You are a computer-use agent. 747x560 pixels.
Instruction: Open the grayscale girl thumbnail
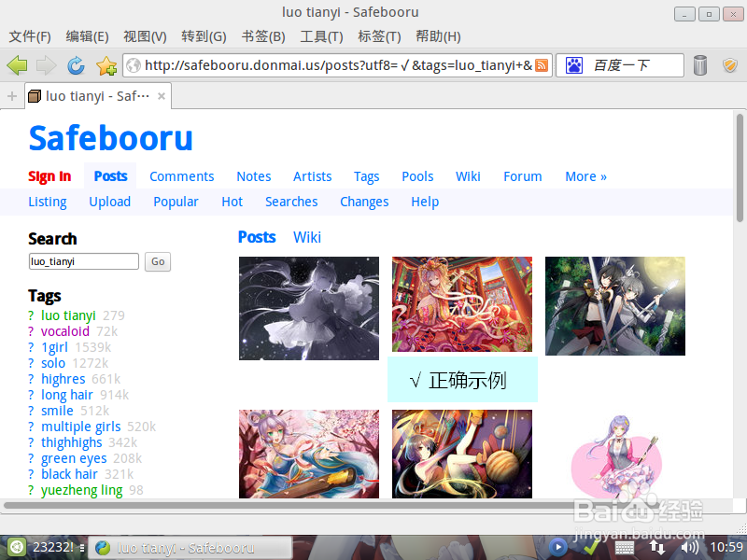coord(309,308)
